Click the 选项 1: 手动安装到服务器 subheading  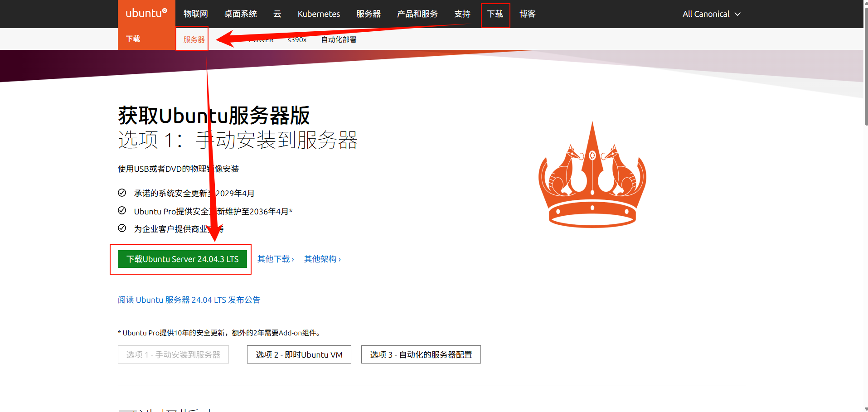pyautogui.click(x=238, y=140)
